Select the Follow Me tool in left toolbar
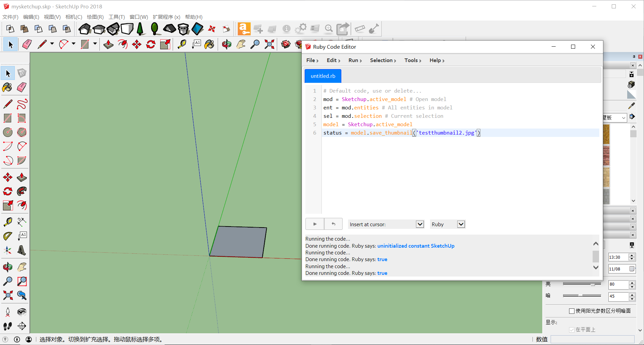644x345 pixels. pos(22,191)
